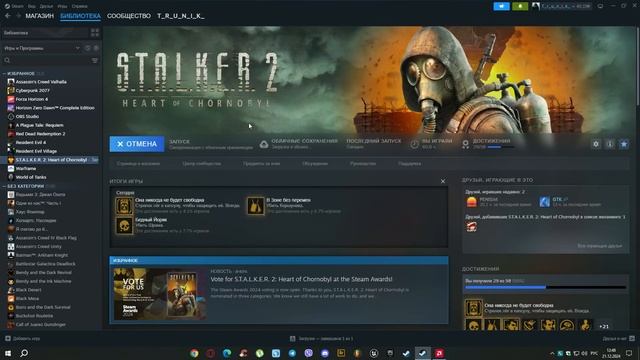View all playing friends link
The image size is (640, 360).
click(x=599, y=246)
